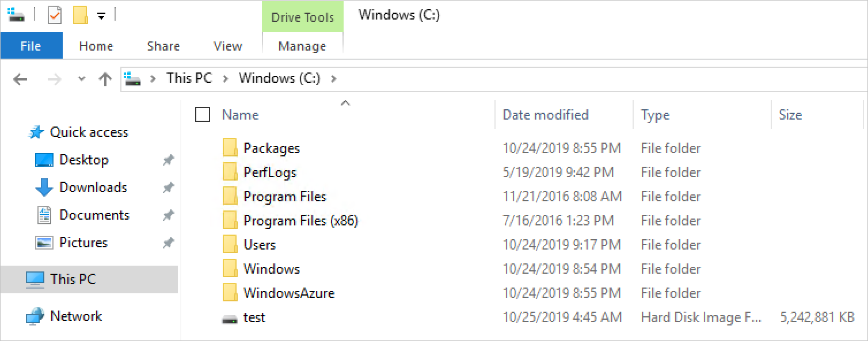This screenshot has width=868, height=341.
Task: Click Windows (C:) in the address bar
Action: coord(279,78)
